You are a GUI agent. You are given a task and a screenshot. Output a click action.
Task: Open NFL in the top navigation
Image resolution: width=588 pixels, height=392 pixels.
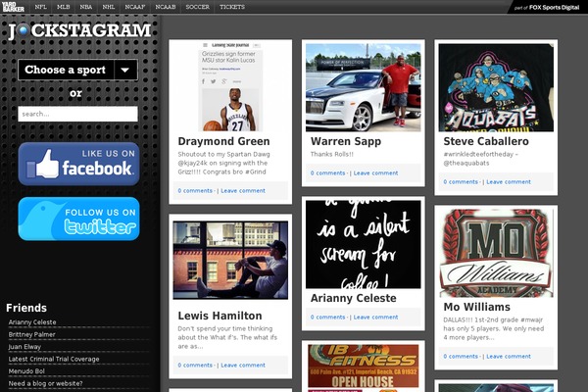coord(40,7)
